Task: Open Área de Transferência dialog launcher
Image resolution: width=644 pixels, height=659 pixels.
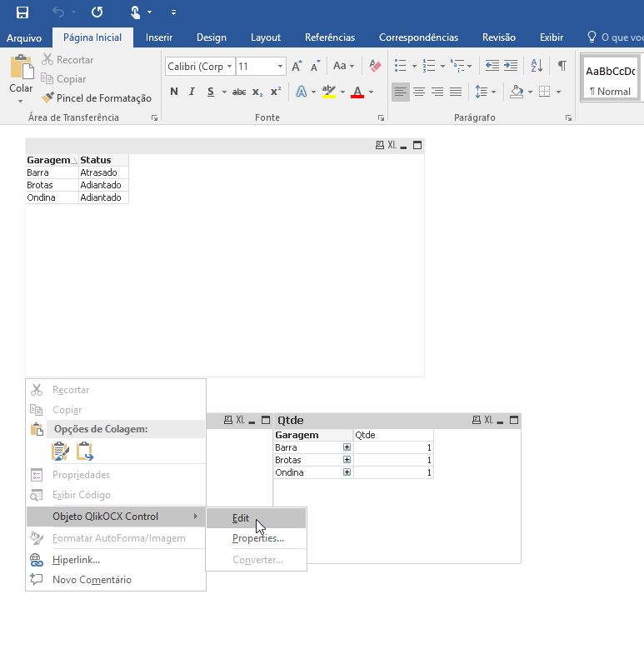Action: pyautogui.click(x=155, y=118)
